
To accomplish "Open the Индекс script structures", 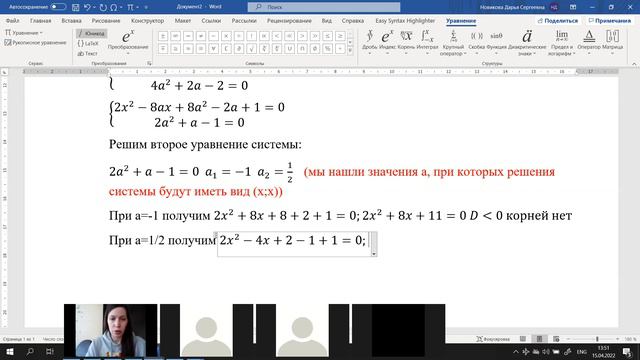I will (387, 42).
